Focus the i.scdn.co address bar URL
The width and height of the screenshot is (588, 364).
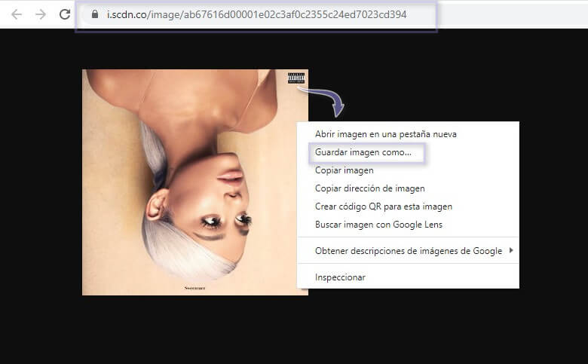click(x=256, y=14)
